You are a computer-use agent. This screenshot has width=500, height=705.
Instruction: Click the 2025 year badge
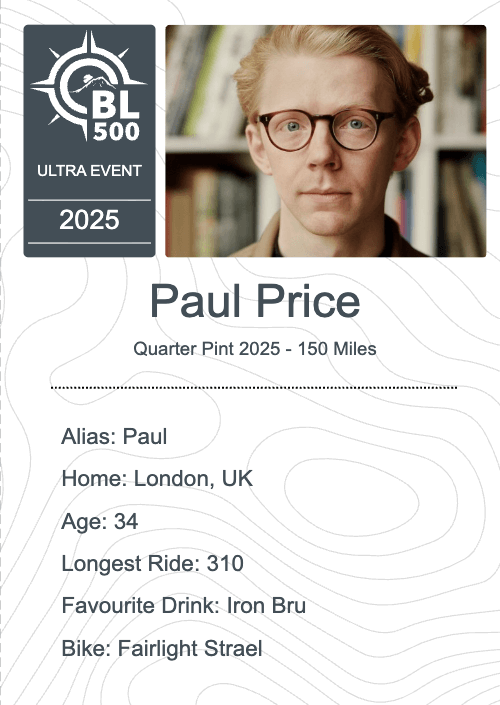tap(89, 220)
